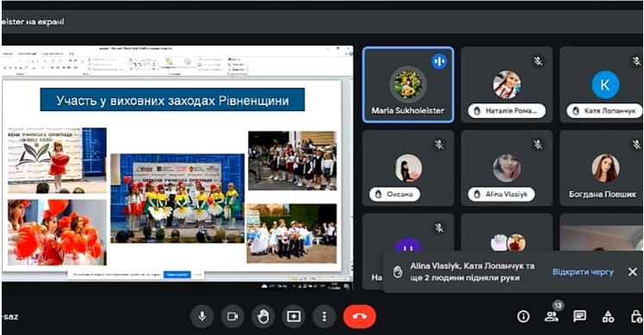Viewport: 644px width, 335px height.
Task: Start presenting with the present-screen icon
Action: 294,317
